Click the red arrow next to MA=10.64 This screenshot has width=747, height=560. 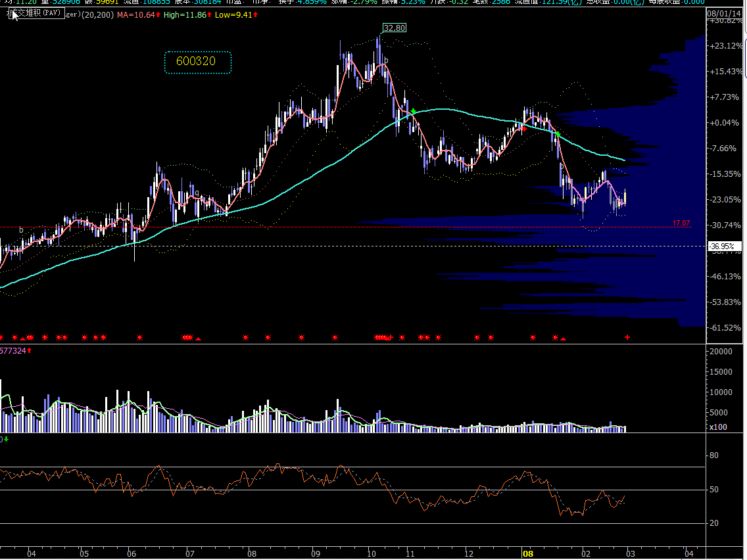(x=158, y=14)
